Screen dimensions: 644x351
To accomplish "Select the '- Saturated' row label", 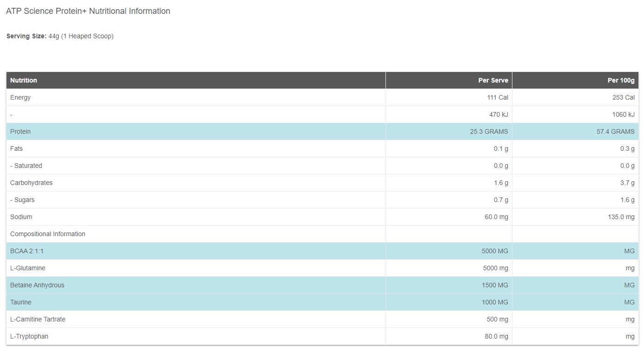I will (26, 166).
